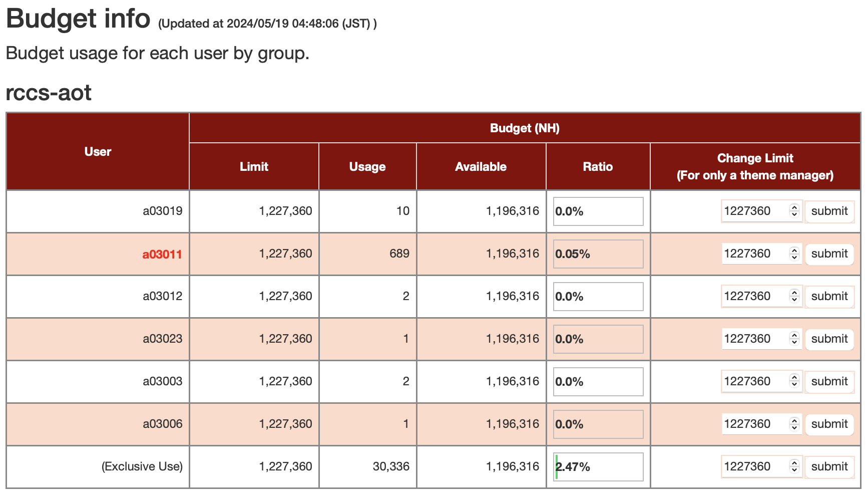868x496 pixels.
Task: Adjust the stepper arrows in a03003 row
Action: click(794, 382)
